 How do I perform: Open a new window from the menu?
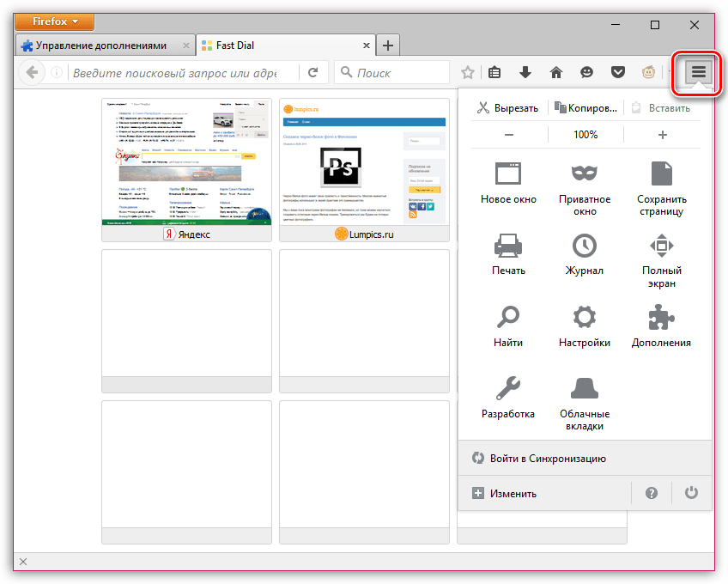point(508,183)
